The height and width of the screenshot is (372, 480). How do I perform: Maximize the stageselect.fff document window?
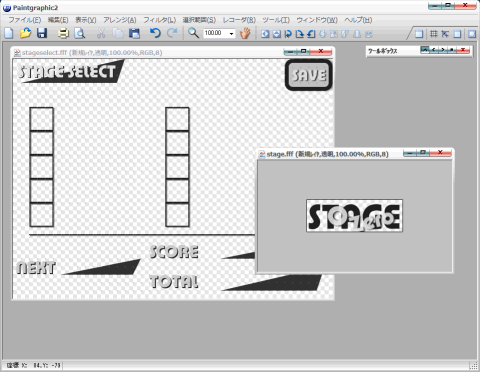(303, 51)
